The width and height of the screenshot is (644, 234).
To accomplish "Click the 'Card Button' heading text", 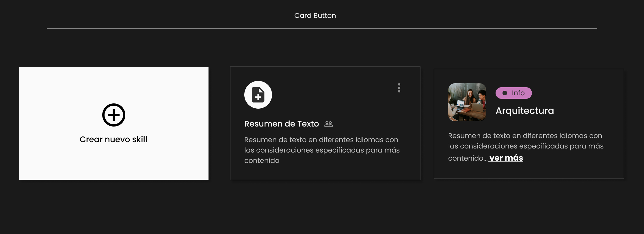I will 315,16.
